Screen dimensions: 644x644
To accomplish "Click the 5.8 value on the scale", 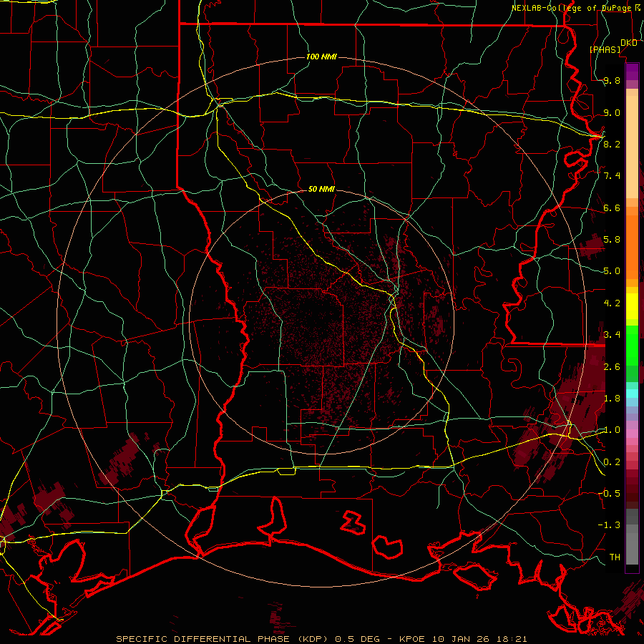I will [x=612, y=240].
